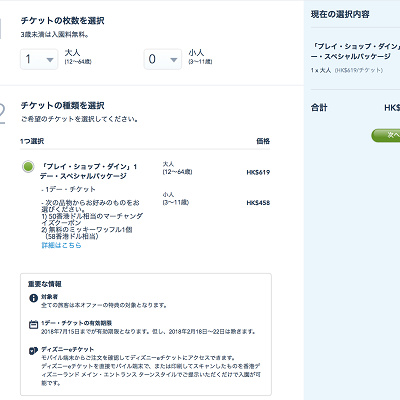Click the 1つ選択 column label
The image size is (400, 400).
point(32,141)
